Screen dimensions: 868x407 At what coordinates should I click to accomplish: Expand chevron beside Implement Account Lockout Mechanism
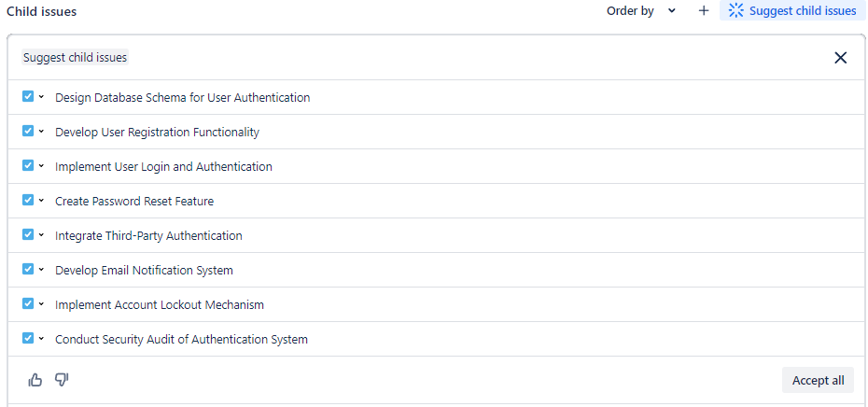pyautogui.click(x=41, y=304)
